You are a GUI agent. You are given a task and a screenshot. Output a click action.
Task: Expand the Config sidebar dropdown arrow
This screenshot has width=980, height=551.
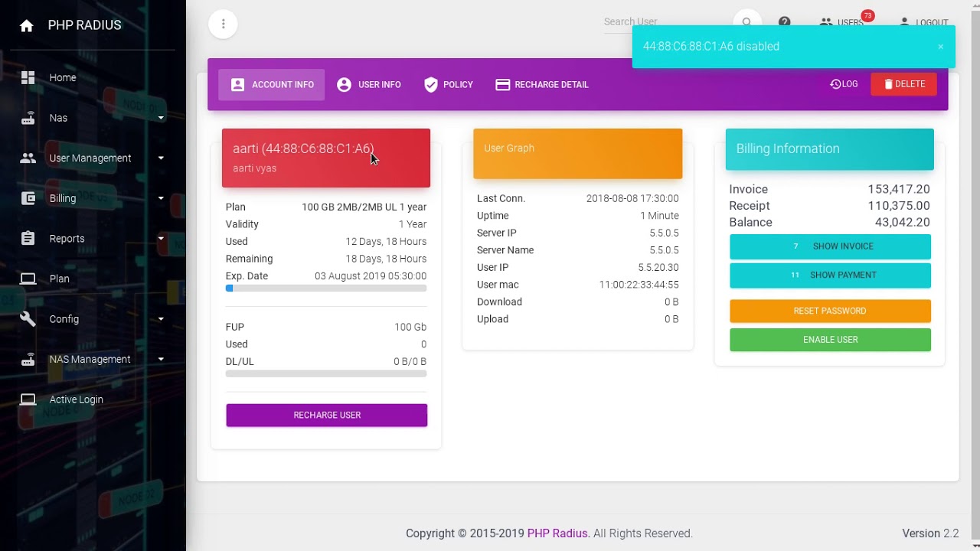click(x=161, y=319)
